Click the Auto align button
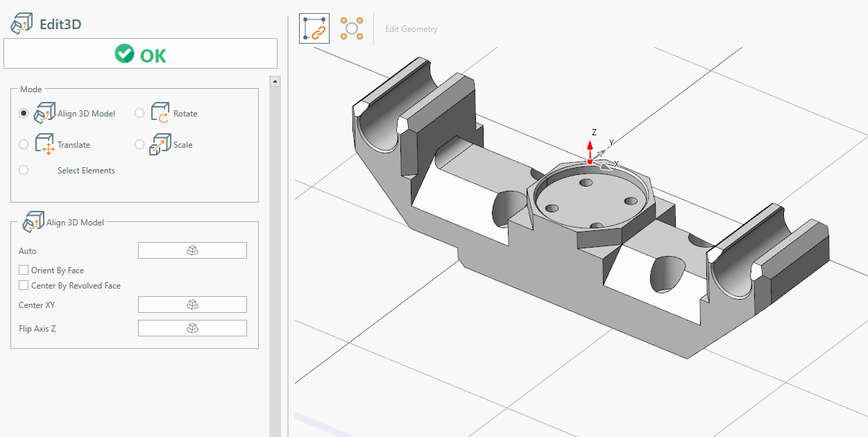 click(192, 250)
